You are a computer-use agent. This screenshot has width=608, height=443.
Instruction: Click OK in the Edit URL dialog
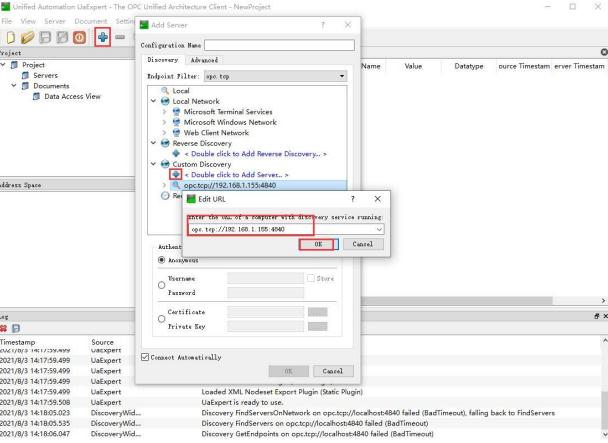pos(318,244)
